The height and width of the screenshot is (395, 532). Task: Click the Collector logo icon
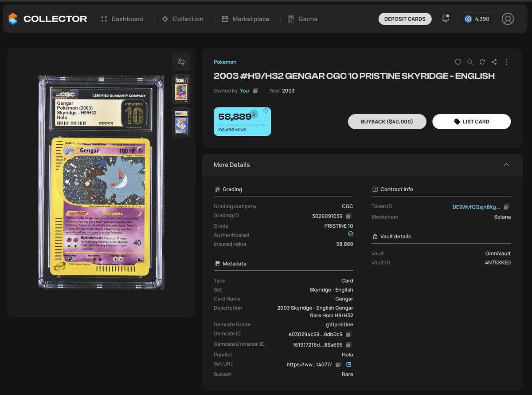coord(13,19)
